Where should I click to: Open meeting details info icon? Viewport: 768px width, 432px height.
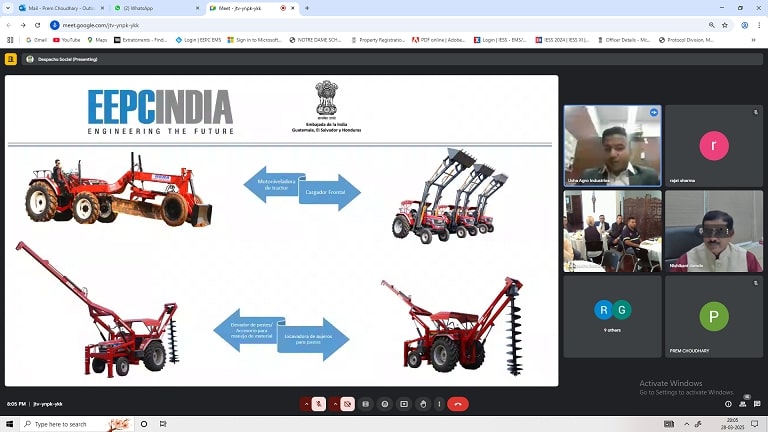[728, 404]
